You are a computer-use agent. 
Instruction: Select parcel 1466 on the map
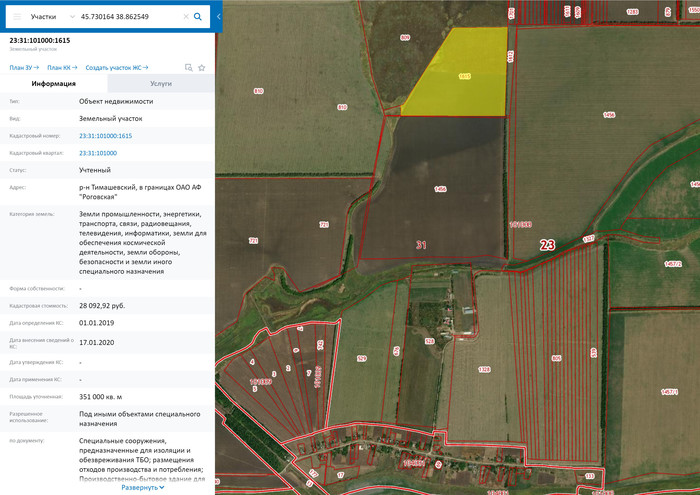(x=440, y=188)
